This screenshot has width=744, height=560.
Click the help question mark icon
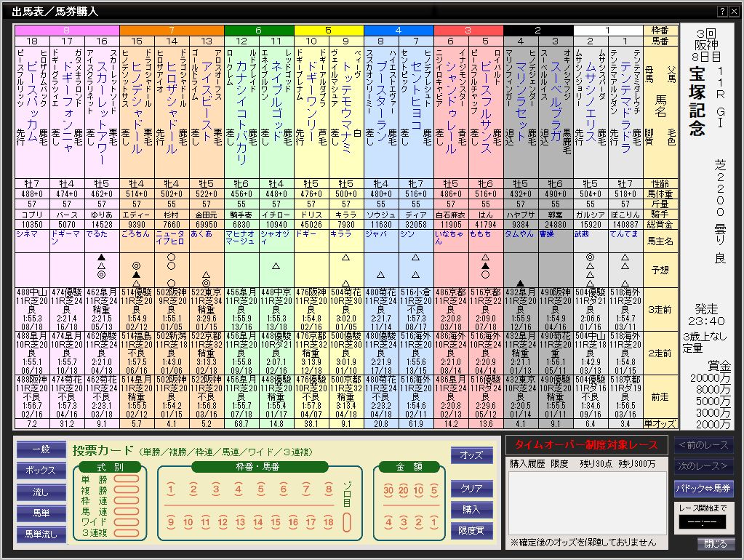721,12
